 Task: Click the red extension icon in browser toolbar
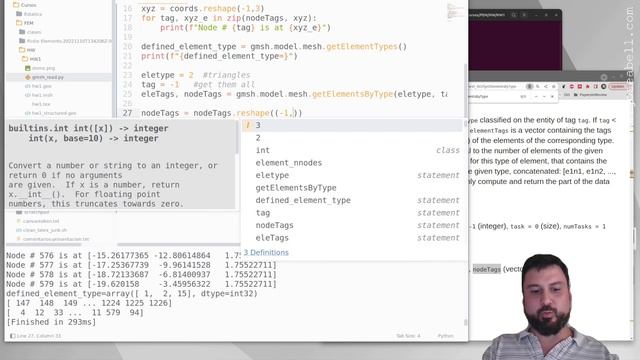point(580,87)
